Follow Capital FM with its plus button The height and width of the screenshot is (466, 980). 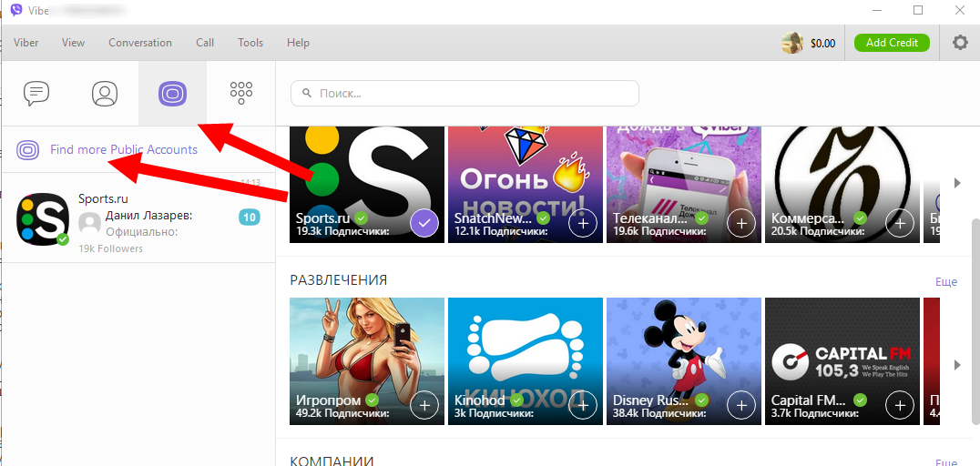click(900, 405)
